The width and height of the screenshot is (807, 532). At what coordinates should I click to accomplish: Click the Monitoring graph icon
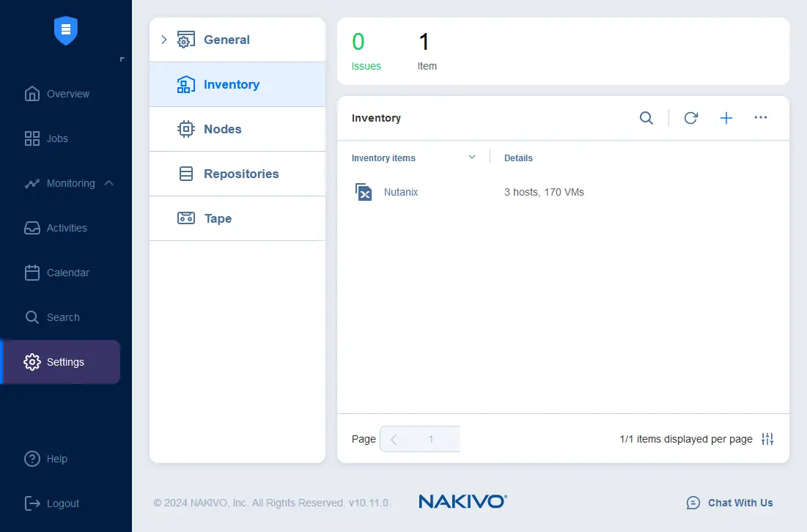pyautogui.click(x=32, y=183)
